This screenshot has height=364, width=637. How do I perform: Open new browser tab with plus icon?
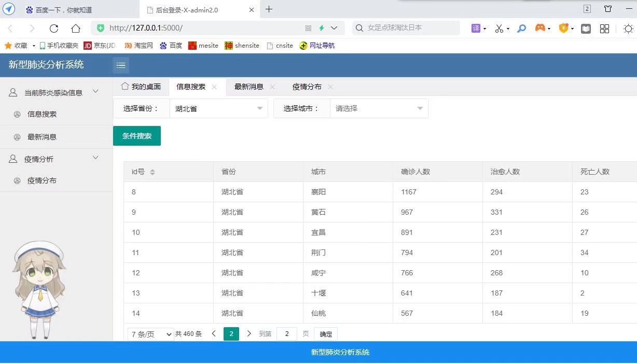[269, 9]
